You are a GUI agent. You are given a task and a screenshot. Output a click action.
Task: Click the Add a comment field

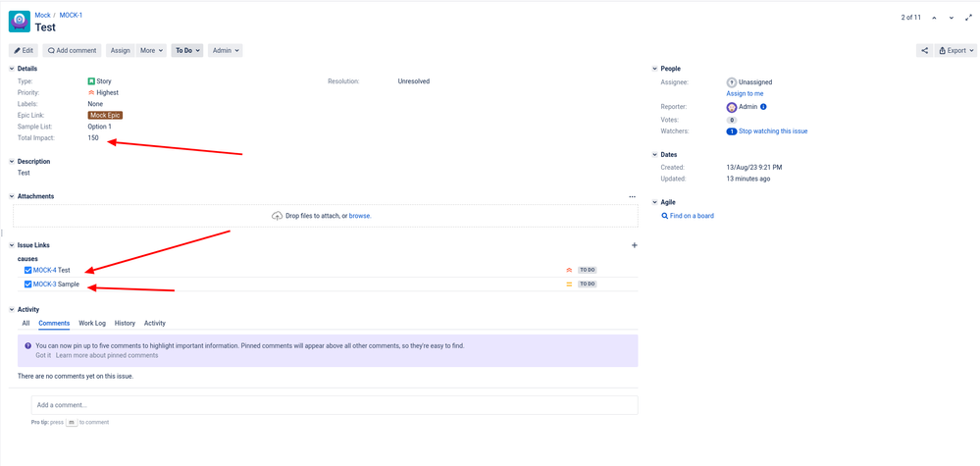click(335, 405)
